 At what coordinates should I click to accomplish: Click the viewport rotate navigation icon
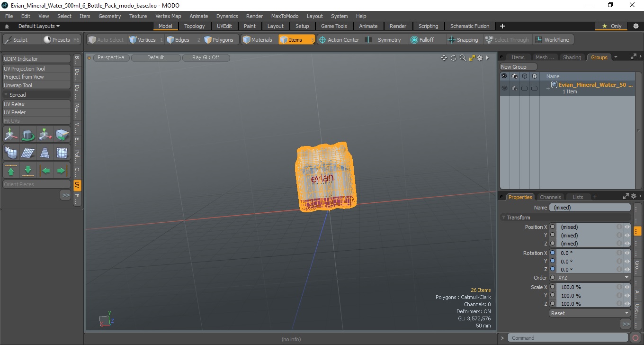tap(453, 58)
